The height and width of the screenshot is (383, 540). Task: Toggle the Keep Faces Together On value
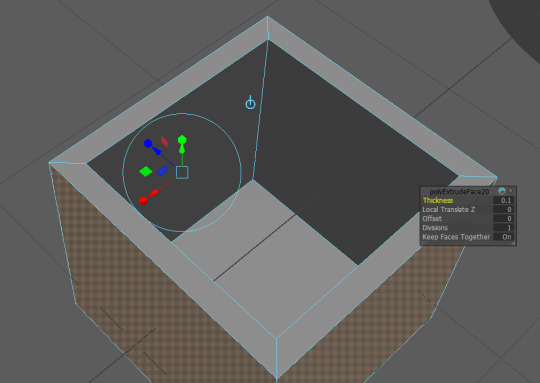503,237
